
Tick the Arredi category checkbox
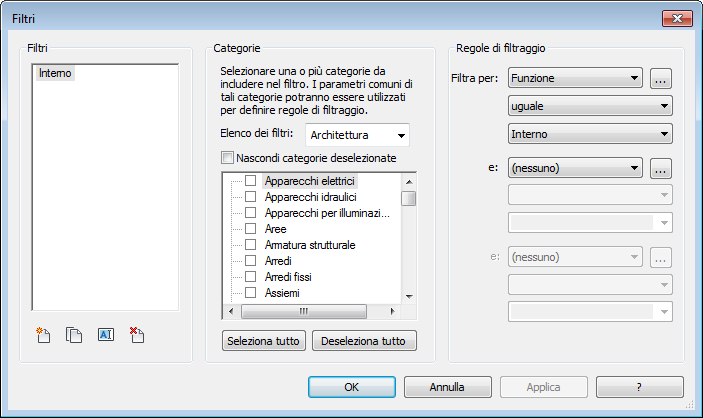point(251,261)
